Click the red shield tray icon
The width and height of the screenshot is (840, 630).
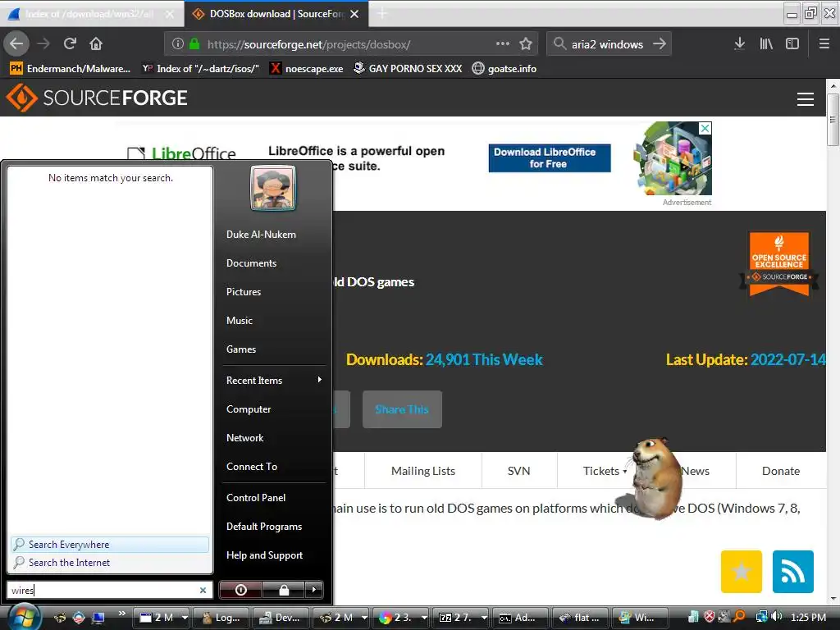(710, 617)
